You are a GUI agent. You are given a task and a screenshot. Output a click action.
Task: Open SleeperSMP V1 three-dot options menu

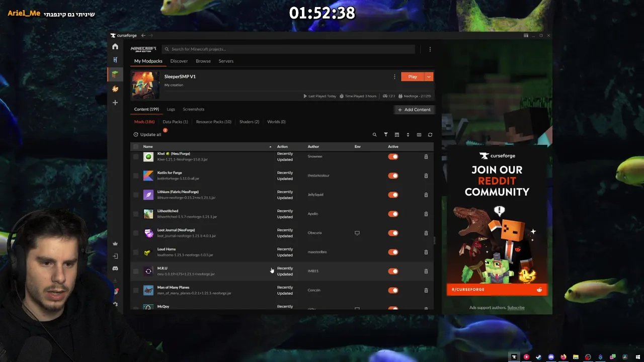[x=394, y=76]
